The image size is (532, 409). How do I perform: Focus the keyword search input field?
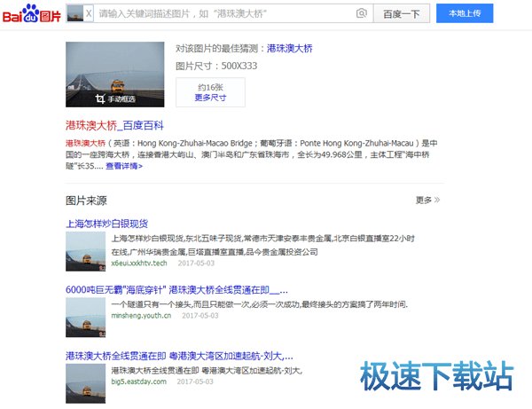pyautogui.click(x=224, y=13)
